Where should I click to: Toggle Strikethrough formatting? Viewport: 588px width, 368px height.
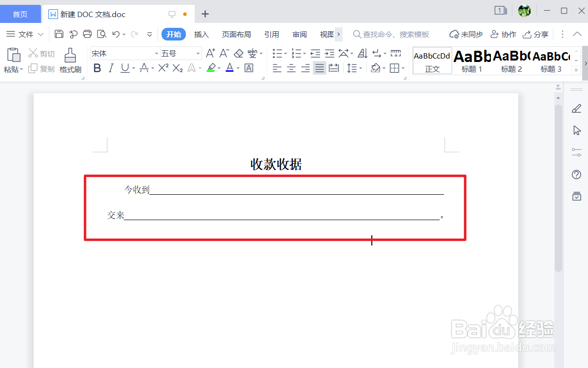pyautogui.click(x=144, y=68)
